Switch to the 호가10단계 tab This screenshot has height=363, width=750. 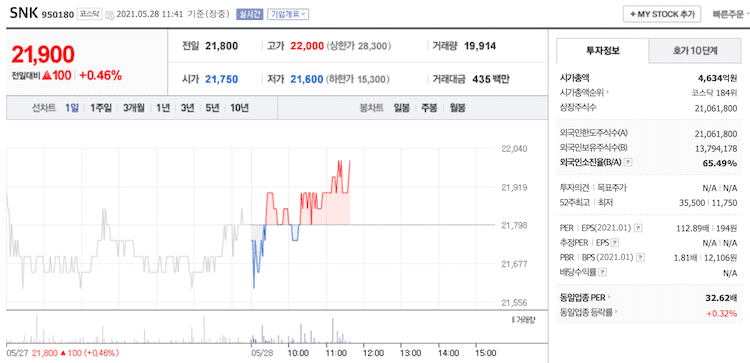point(695,51)
